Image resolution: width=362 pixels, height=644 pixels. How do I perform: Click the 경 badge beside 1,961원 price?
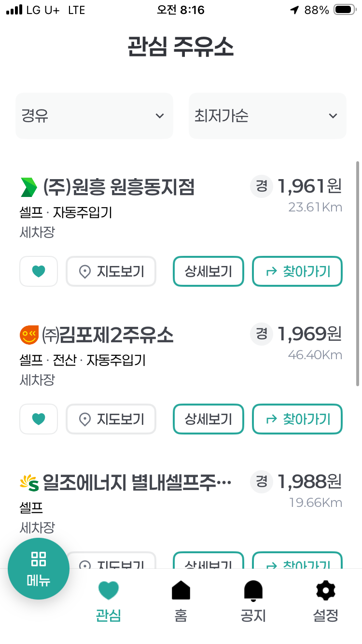click(x=262, y=186)
